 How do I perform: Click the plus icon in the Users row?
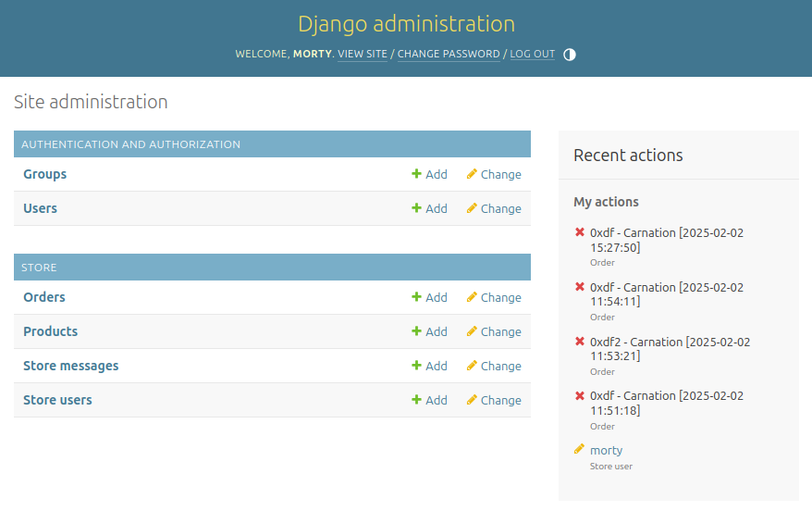click(x=416, y=208)
